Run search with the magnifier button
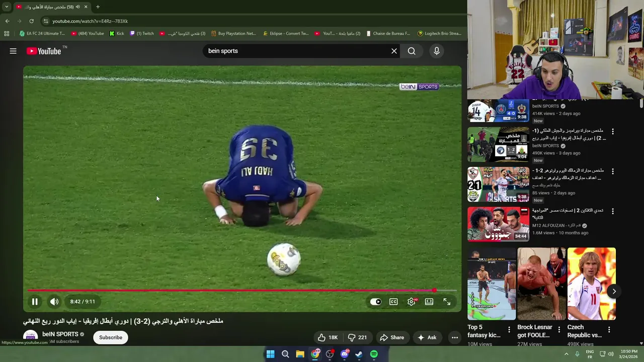This screenshot has width=644, height=362. pyautogui.click(x=412, y=51)
